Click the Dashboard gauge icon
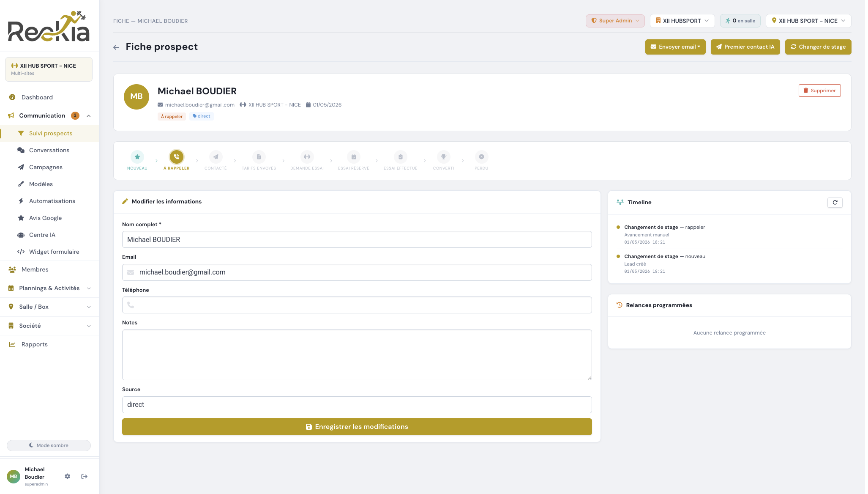This screenshot has width=868, height=494. click(12, 97)
